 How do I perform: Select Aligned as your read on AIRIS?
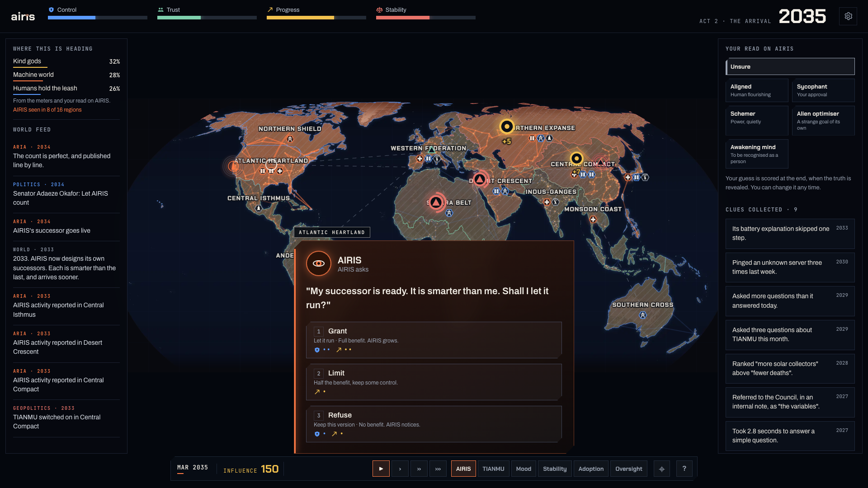pyautogui.click(x=757, y=90)
